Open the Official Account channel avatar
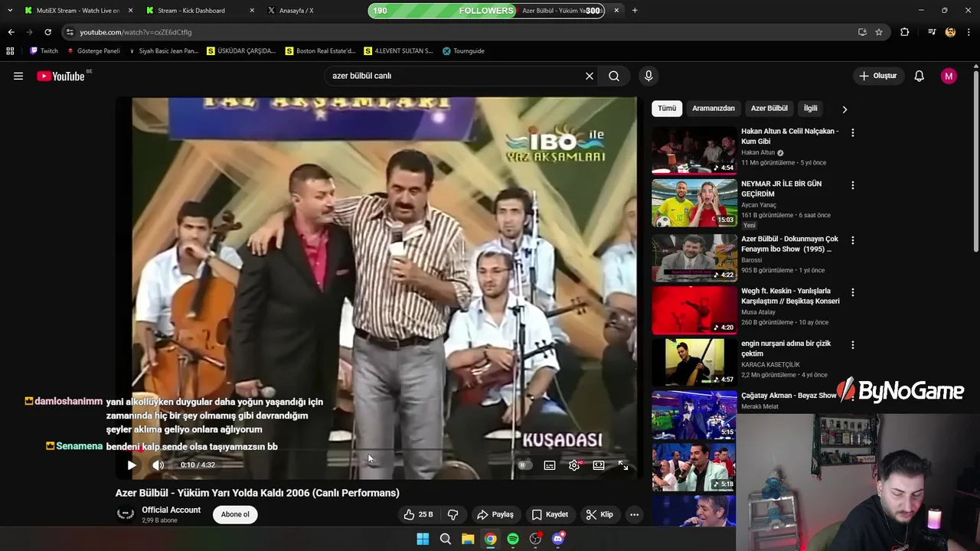The width and height of the screenshot is (980, 551). coord(126,514)
